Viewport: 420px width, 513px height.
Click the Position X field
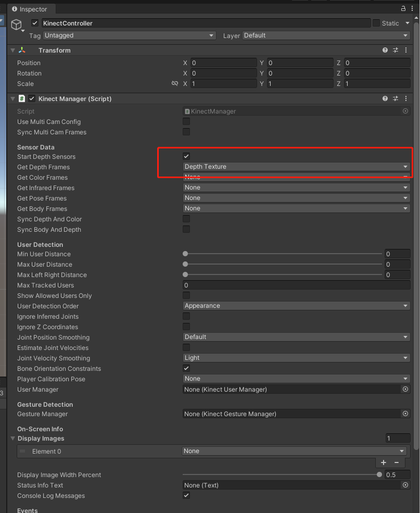[x=224, y=63]
